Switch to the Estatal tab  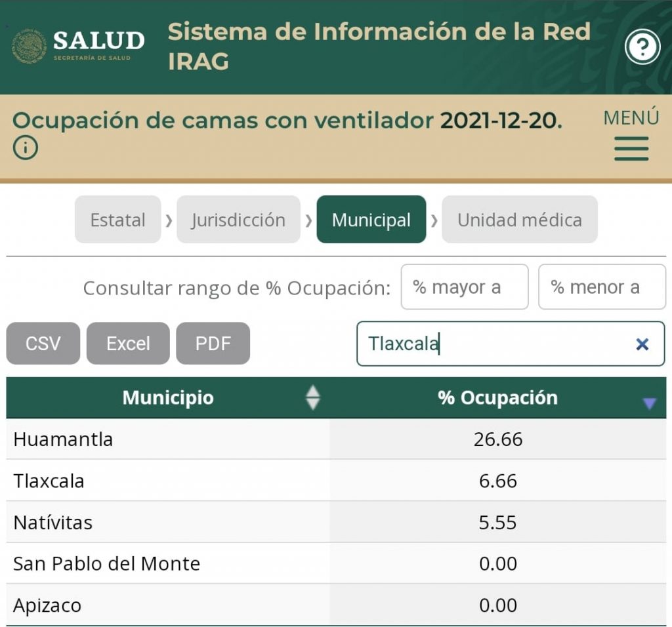pyautogui.click(x=117, y=220)
